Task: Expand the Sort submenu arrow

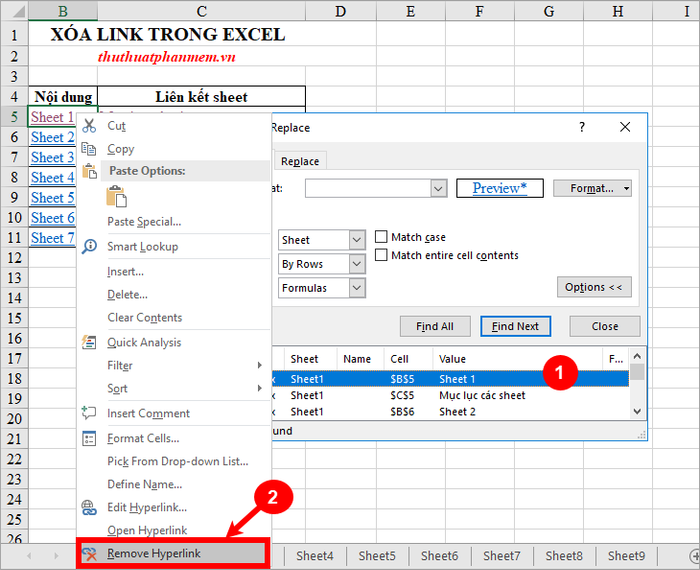Action: click(x=259, y=388)
